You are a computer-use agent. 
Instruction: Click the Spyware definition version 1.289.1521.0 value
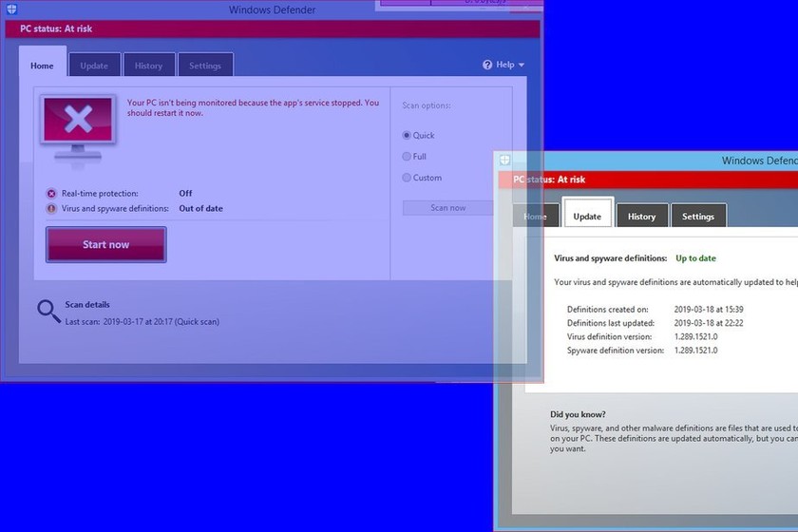point(695,351)
